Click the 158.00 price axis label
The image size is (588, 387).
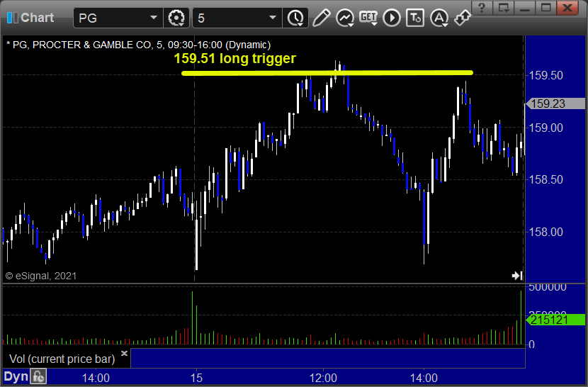point(546,232)
